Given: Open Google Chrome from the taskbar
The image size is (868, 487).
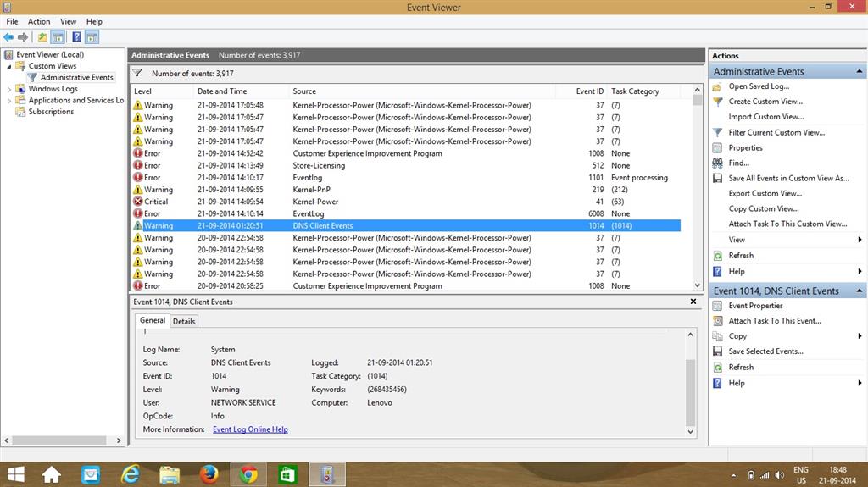Looking at the screenshot, I should [x=248, y=474].
